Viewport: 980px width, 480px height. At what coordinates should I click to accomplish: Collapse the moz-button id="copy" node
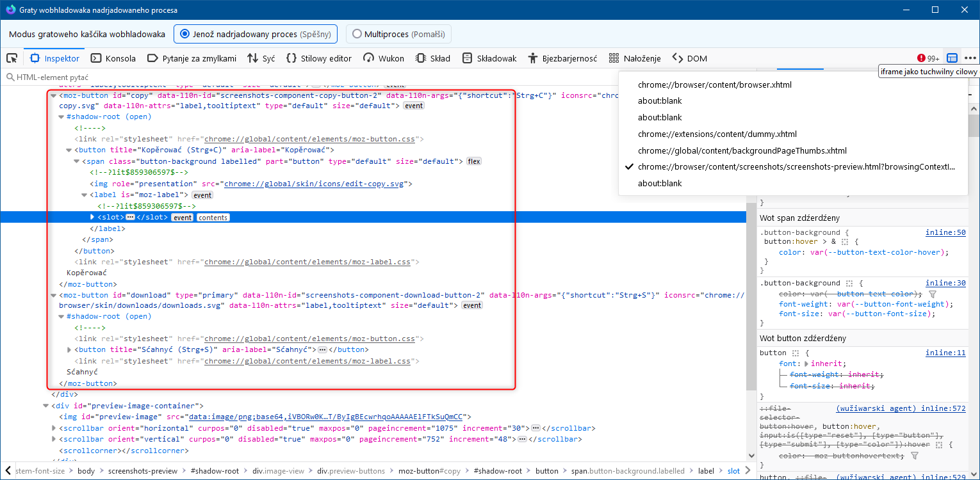pyautogui.click(x=54, y=95)
